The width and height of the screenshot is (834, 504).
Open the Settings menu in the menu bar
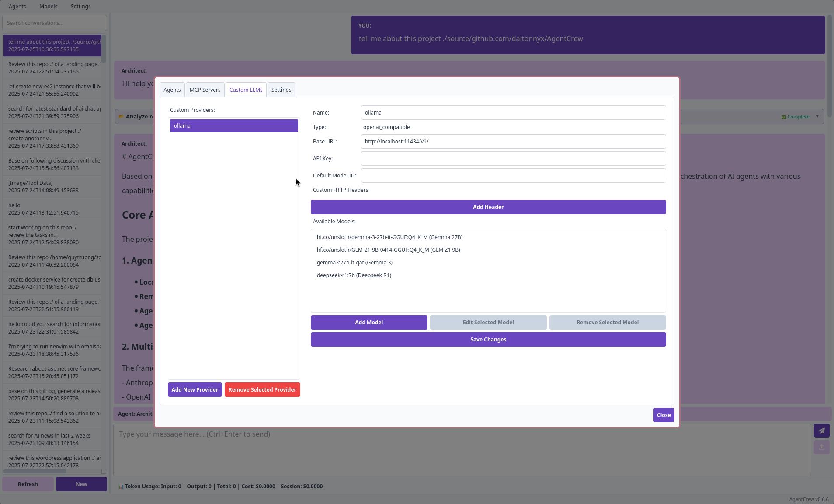point(81,7)
